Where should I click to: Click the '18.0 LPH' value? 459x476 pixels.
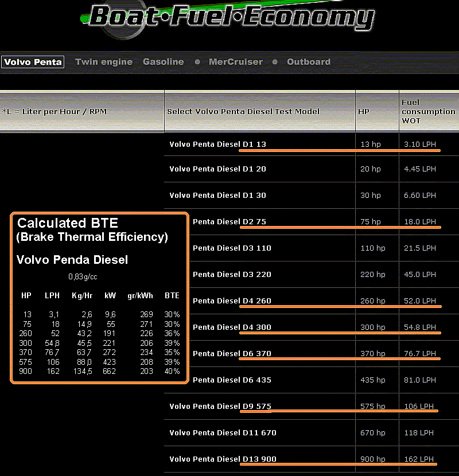[420, 221]
